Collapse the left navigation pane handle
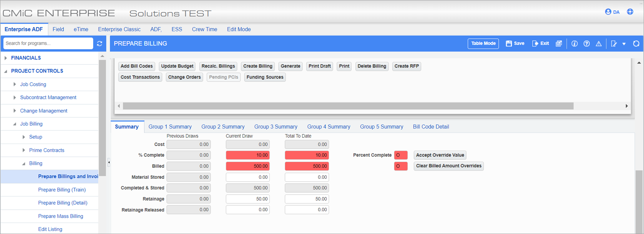 click(x=109, y=163)
